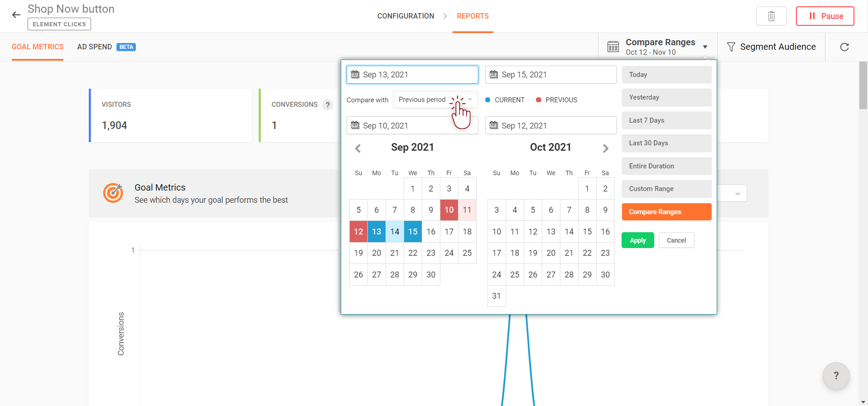The height and width of the screenshot is (406, 868).
Task: Click the Conversions metric card
Action: [x=299, y=115]
